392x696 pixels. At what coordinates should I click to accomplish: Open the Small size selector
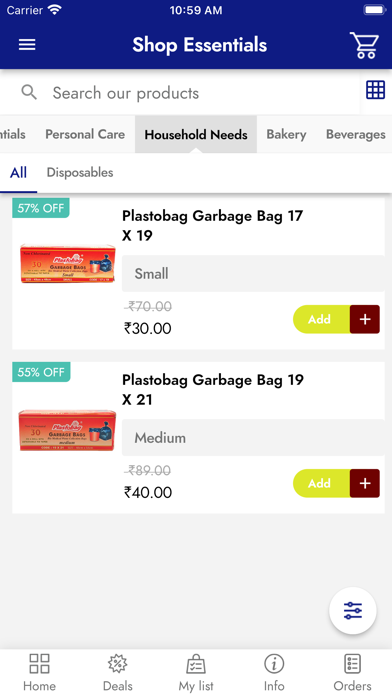pyautogui.click(x=253, y=273)
